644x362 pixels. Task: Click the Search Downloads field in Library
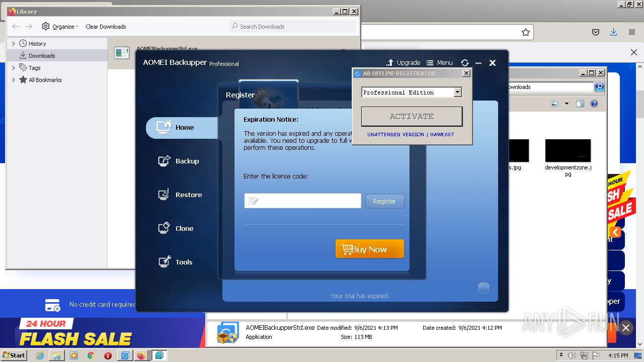click(x=293, y=27)
